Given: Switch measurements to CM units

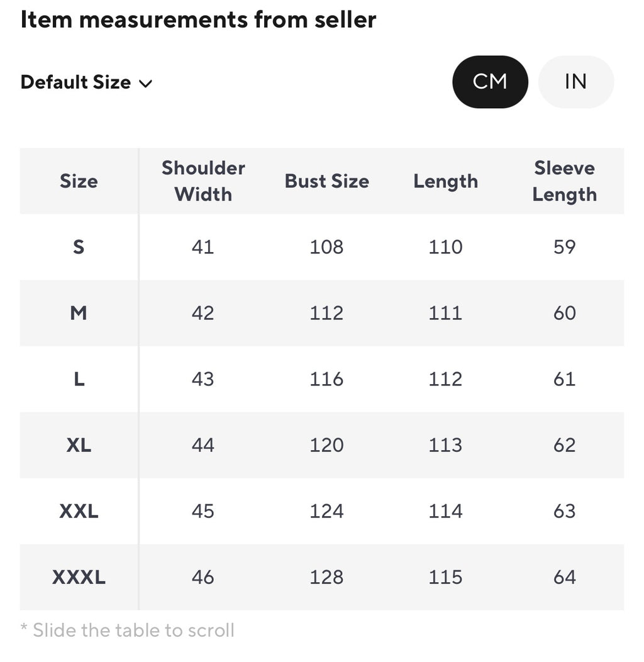Looking at the screenshot, I should coord(490,82).
